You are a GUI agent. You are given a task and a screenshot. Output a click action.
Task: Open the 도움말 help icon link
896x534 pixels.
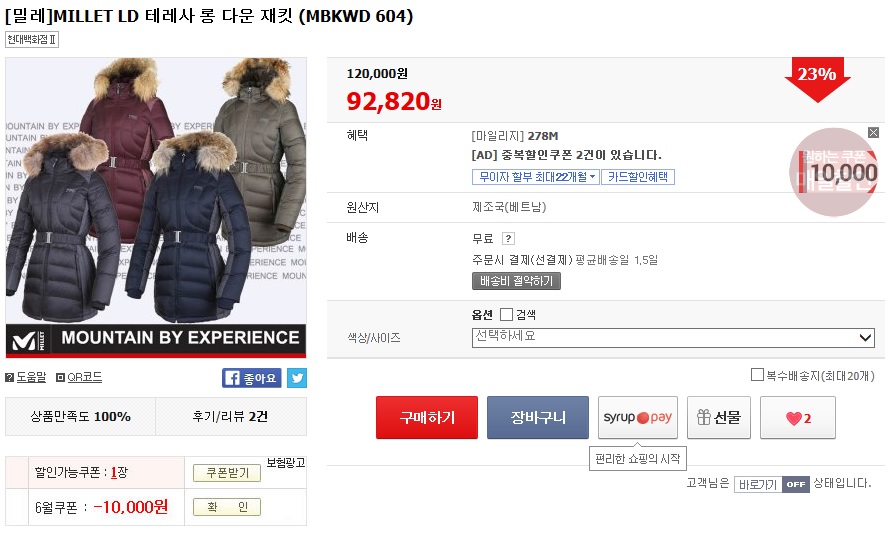(26, 377)
